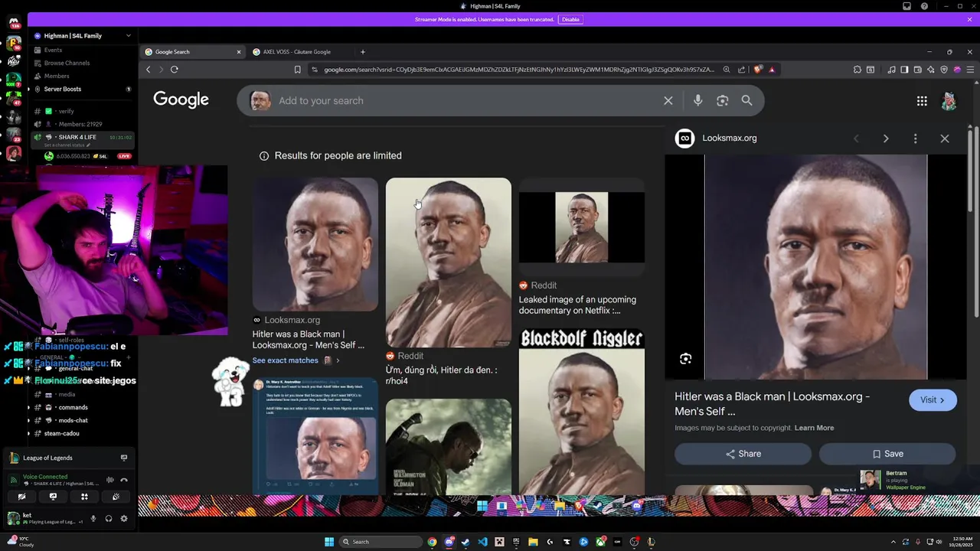The height and width of the screenshot is (551, 980).
Task: Save the previewed image
Action: pyautogui.click(x=887, y=454)
